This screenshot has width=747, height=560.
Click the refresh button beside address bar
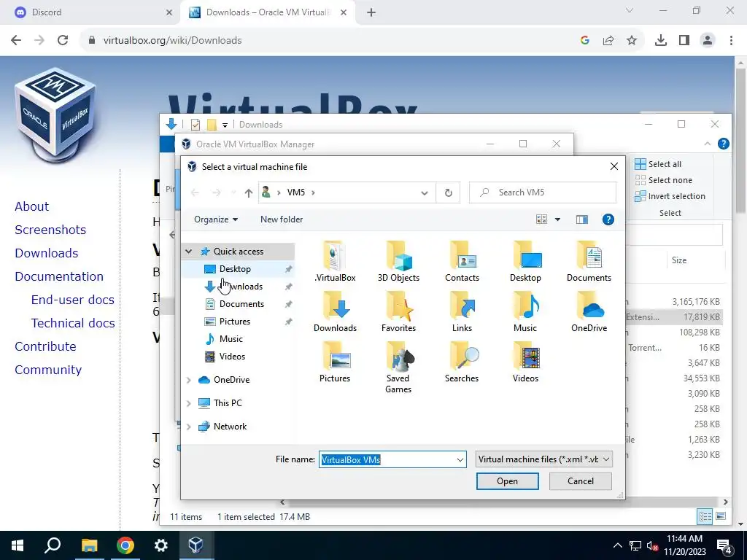point(449,192)
